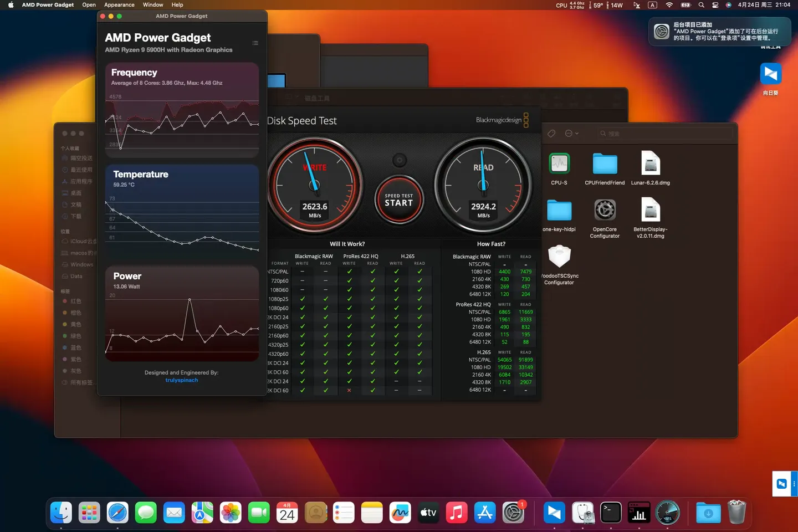The image size is (798, 532).
Task: Click the hamburger menu in AMD Power Gadget window
Action: click(255, 43)
